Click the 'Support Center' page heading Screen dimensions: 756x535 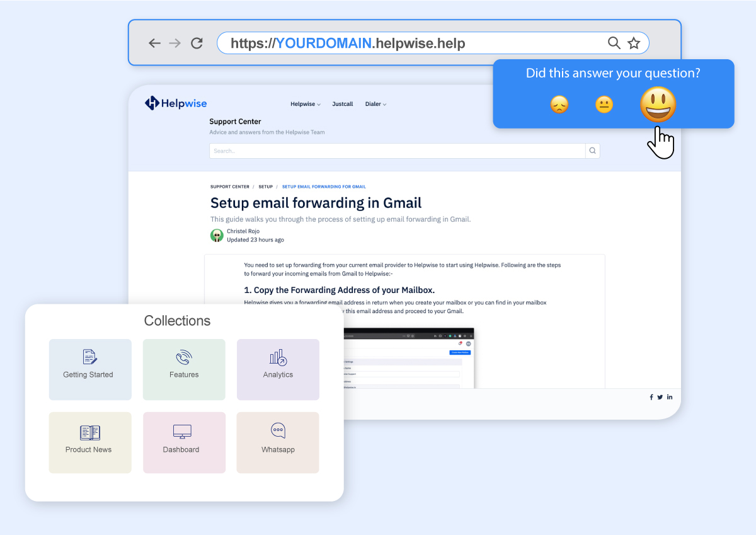point(235,122)
